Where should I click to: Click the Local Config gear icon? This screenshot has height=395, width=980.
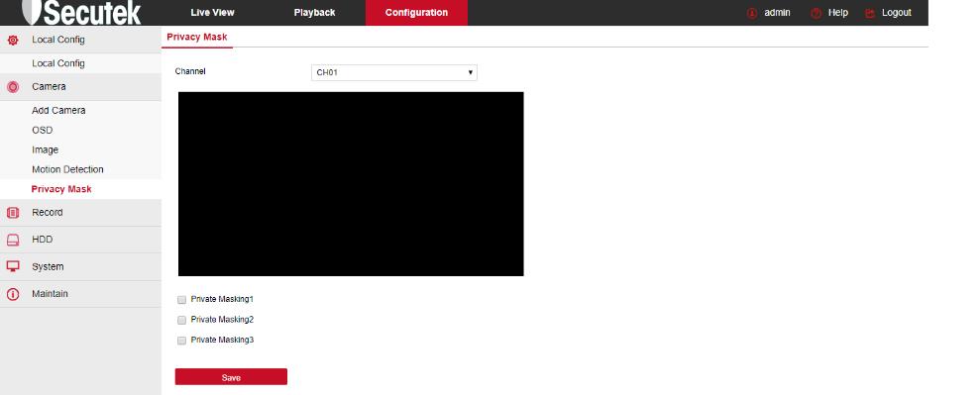(x=13, y=40)
